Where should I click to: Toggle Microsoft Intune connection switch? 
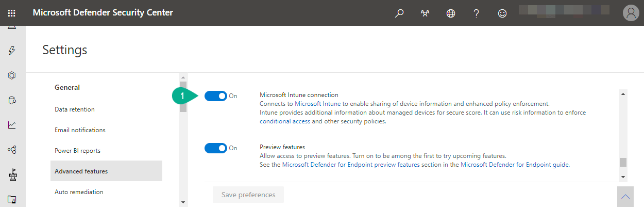(216, 96)
